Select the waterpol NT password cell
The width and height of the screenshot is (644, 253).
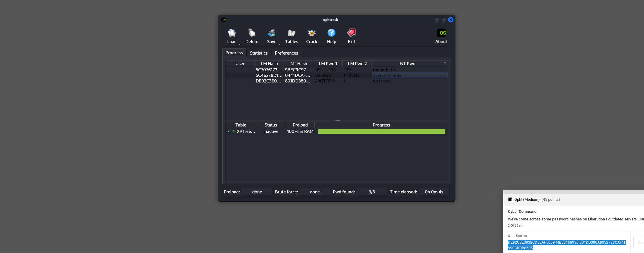pyautogui.click(x=410, y=81)
